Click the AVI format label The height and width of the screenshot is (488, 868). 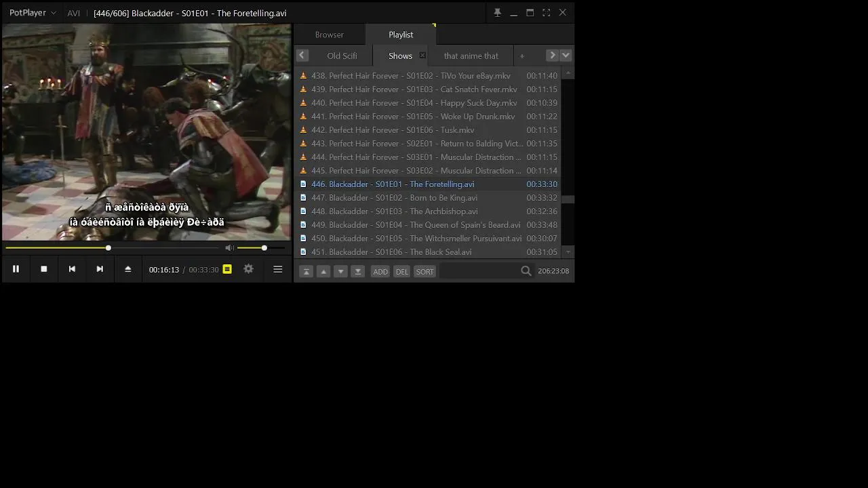74,13
